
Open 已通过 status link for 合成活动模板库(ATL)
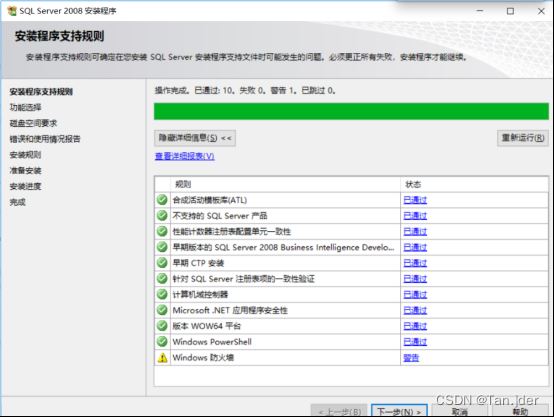pos(415,200)
